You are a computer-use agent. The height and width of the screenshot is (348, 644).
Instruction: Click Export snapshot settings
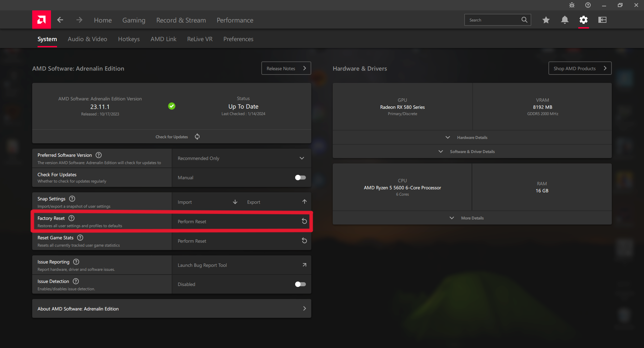[x=254, y=202]
